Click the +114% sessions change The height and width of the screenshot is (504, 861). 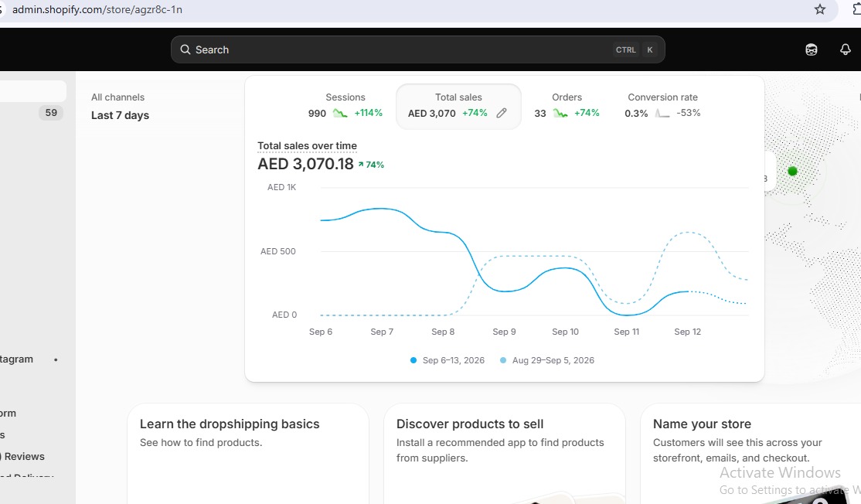pyautogui.click(x=369, y=113)
